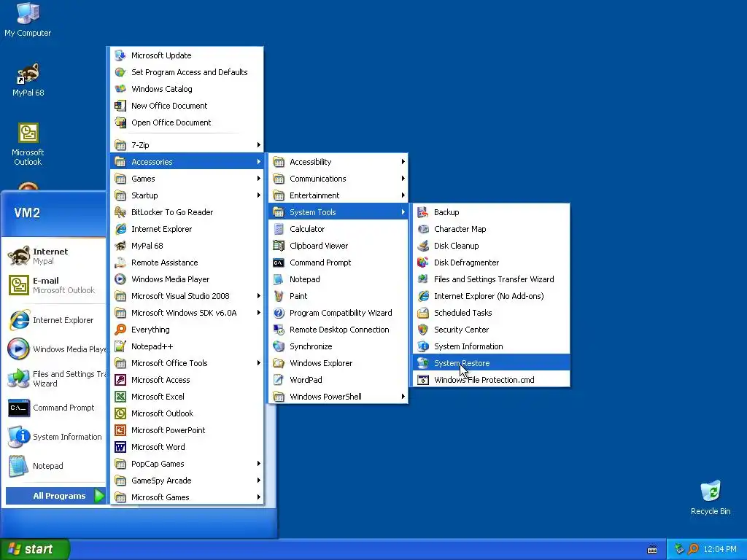Click the All Programs button
Screen dimensions: 747x560
click(55, 496)
